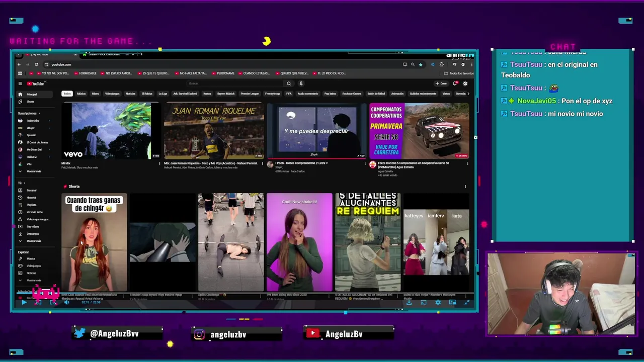Open the Todos los favoritos bookmarks folder
Image resolution: width=644 pixels, height=362 pixels.
[459, 73]
